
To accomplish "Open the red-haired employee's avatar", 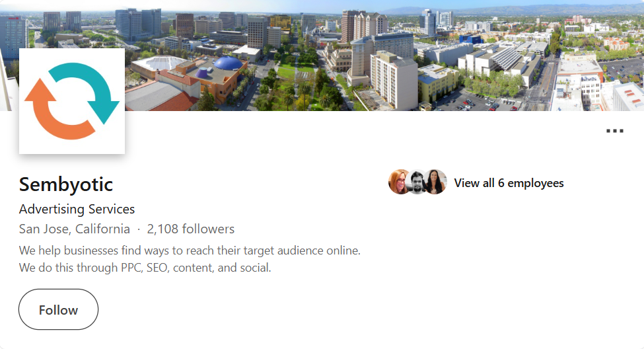I will [x=400, y=182].
